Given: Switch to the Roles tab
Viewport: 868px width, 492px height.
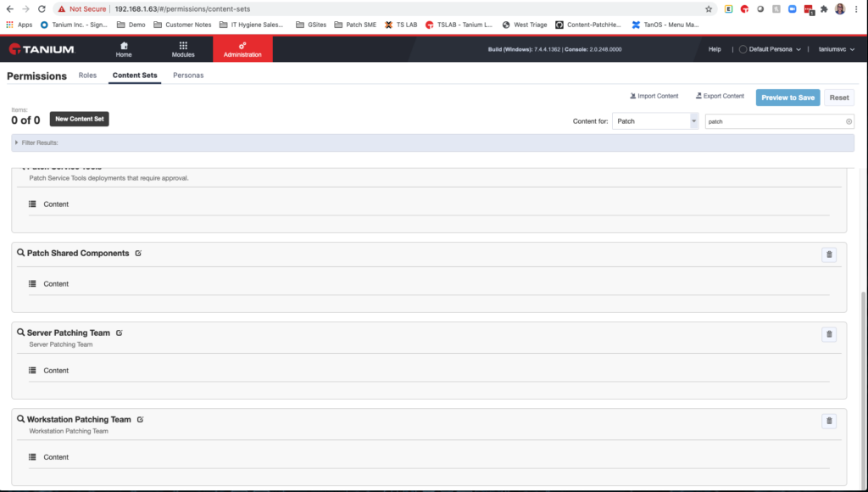Looking at the screenshot, I should [x=87, y=75].
